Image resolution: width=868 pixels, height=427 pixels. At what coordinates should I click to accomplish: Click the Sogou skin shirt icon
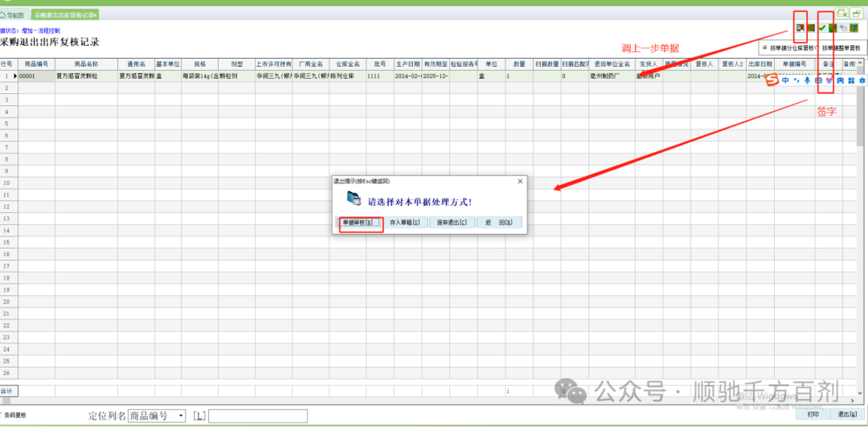pyautogui.click(x=829, y=80)
